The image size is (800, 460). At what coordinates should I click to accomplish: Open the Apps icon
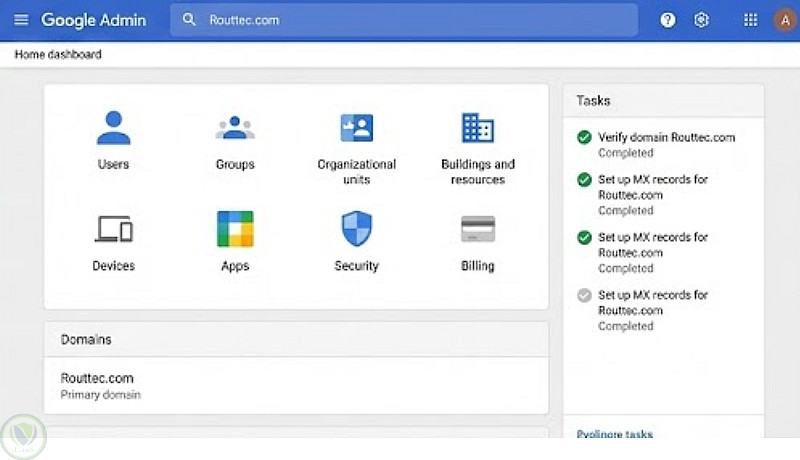click(x=235, y=230)
